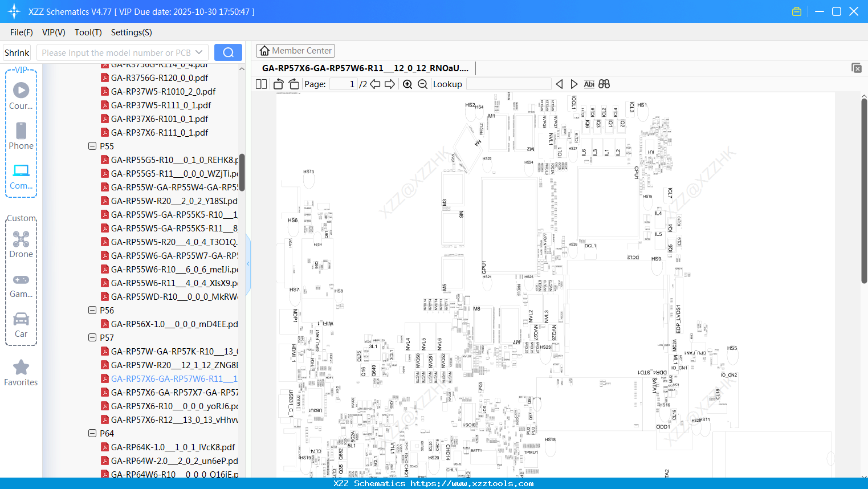Toggle the two-page split view icon
Viewport: 868px width, 489px height.
(x=261, y=84)
